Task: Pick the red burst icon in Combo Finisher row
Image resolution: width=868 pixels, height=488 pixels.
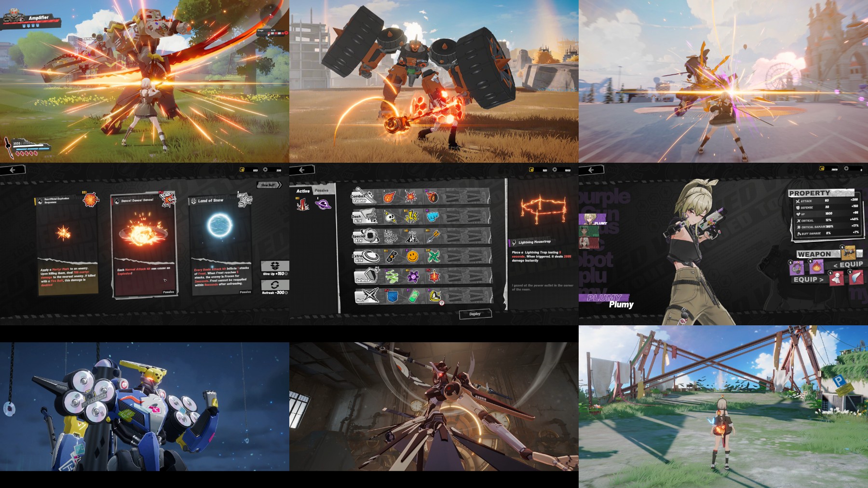Action: click(411, 196)
